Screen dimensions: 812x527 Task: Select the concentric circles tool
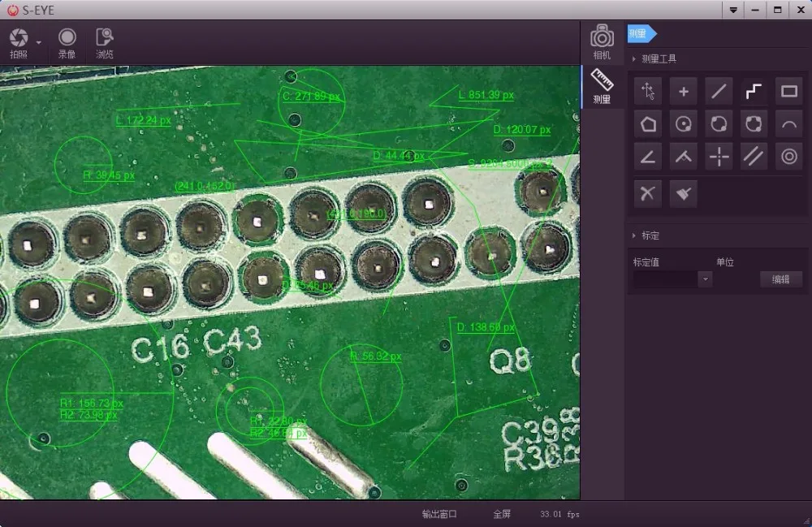tap(789, 157)
